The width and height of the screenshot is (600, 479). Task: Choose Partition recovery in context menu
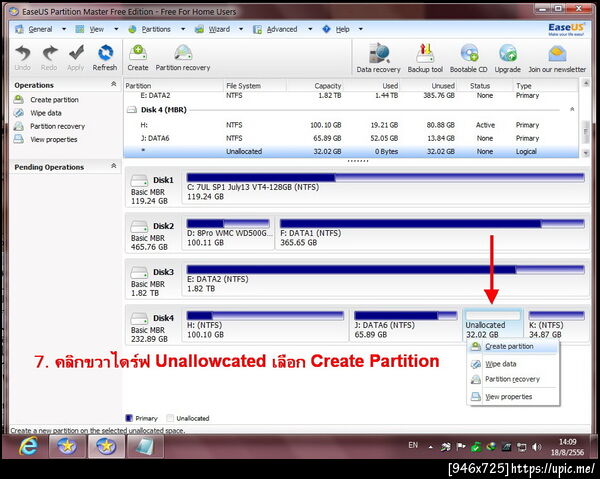[x=512, y=379]
